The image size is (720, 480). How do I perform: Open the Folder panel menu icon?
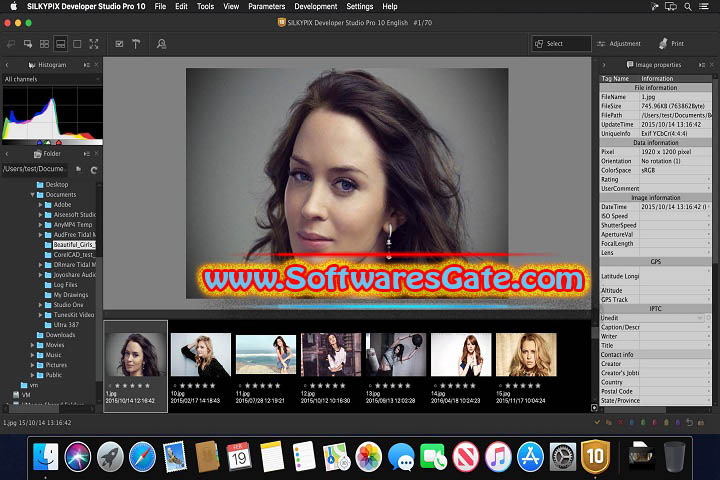(87, 153)
